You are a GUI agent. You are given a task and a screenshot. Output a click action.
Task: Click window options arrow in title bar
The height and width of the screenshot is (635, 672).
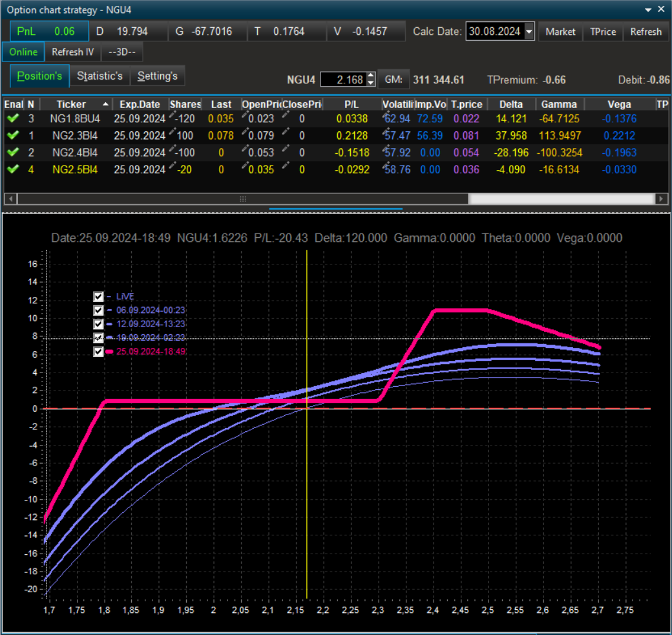[x=648, y=10]
